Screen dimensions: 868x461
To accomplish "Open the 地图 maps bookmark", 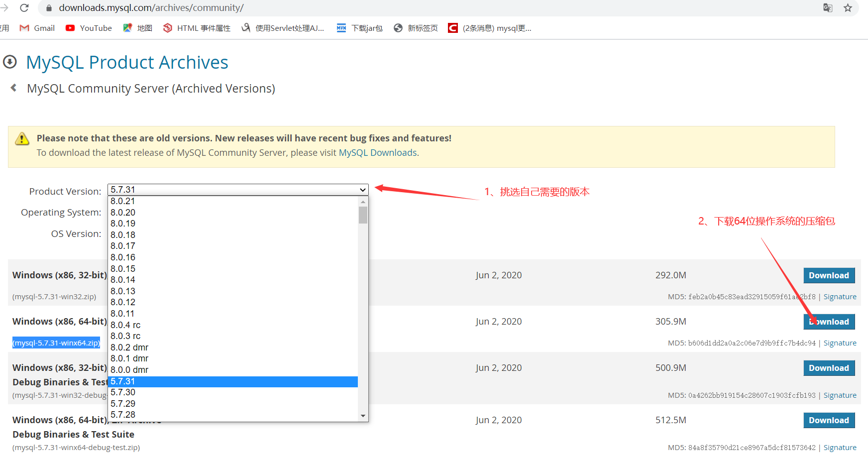I will pyautogui.click(x=138, y=28).
